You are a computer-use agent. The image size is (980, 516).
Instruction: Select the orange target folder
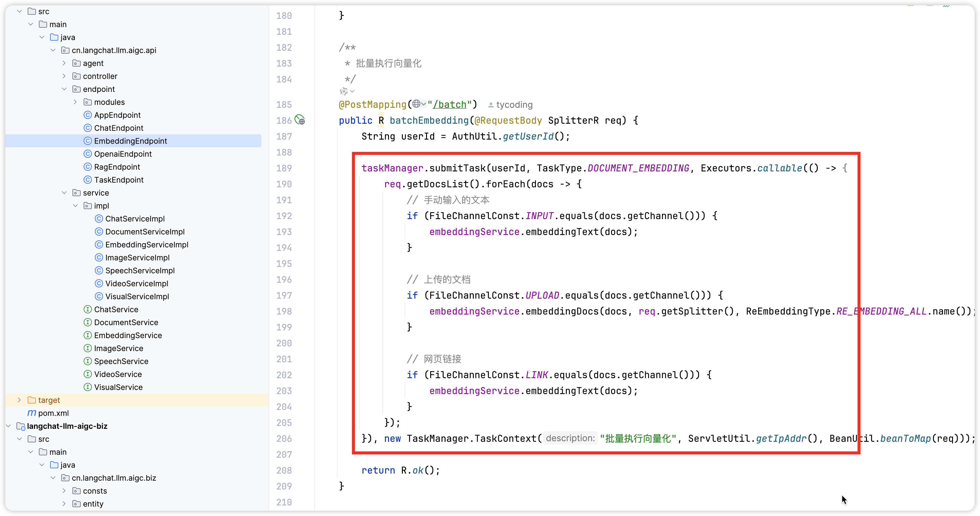click(49, 400)
